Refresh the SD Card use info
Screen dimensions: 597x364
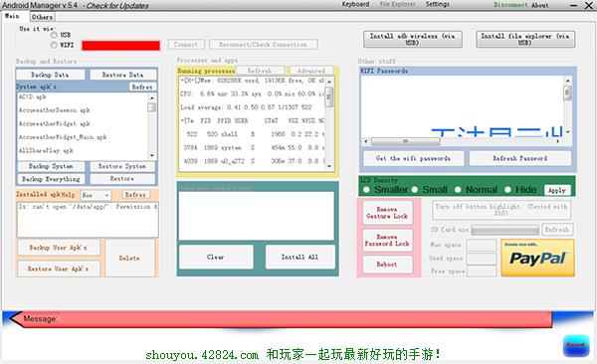tap(557, 230)
